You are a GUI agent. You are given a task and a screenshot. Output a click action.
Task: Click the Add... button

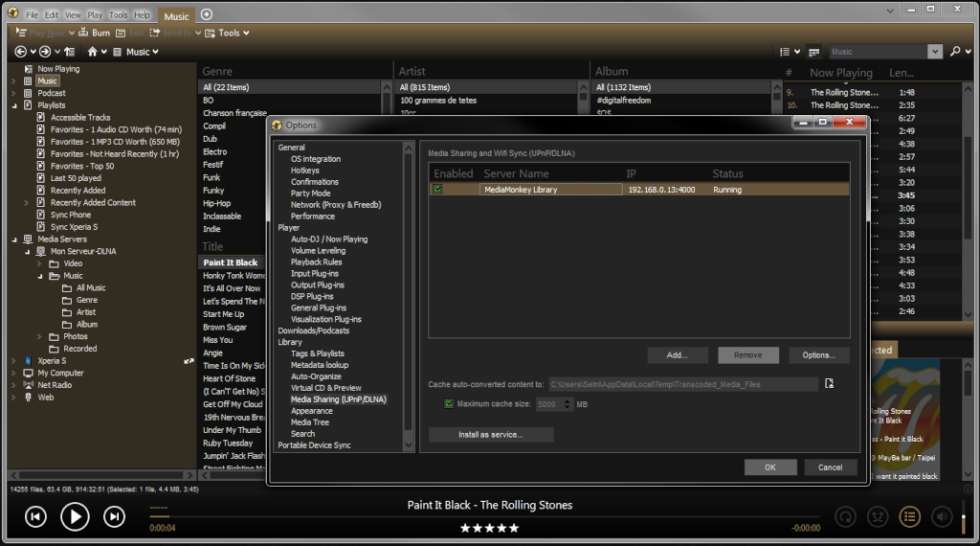(678, 355)
